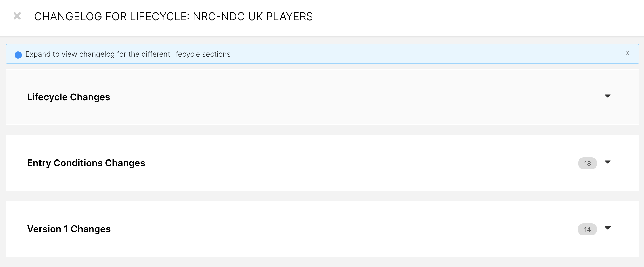The image size is (644, 267).
Task: Click the word 'Conditions' in the second heading
Action: click(x=78, y=163)
